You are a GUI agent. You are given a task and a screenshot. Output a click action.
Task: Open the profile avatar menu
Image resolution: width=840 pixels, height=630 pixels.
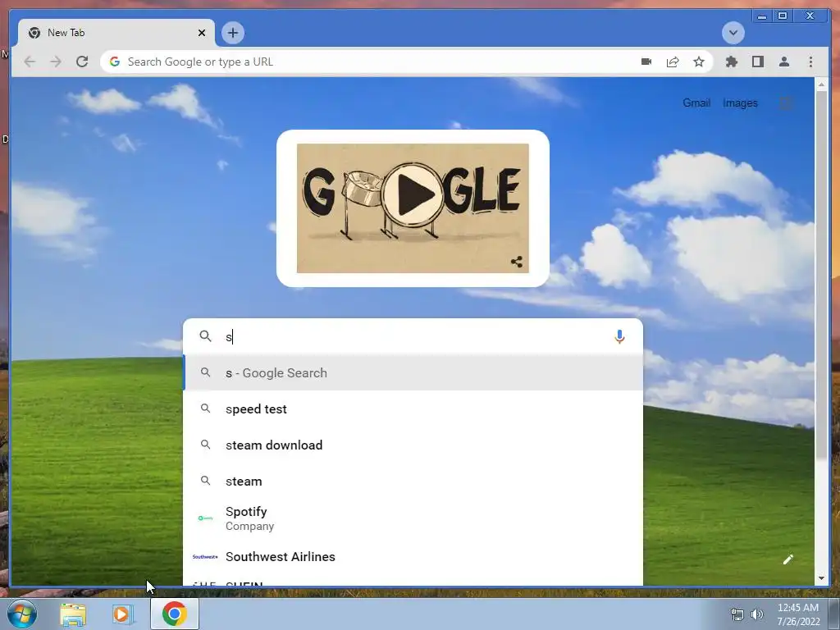tap(784, 62)
